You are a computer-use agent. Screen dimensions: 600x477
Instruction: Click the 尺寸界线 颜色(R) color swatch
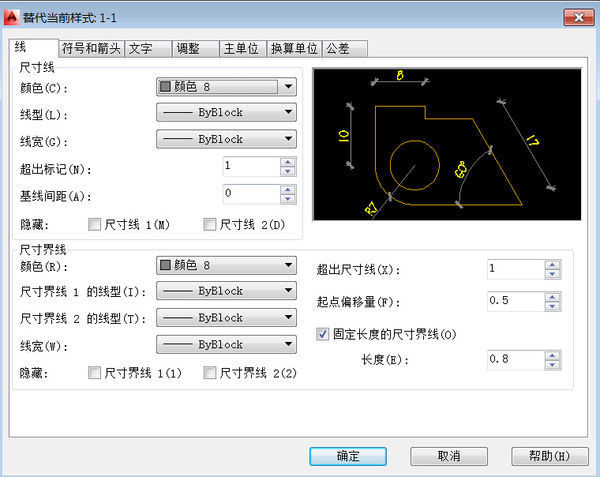(165, 266)
